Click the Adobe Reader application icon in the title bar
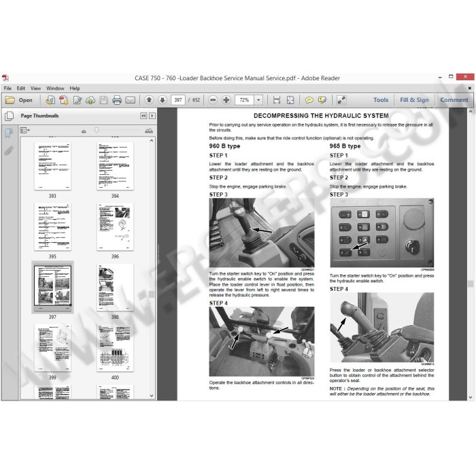 pyautogui.click(x=5, y=78)
